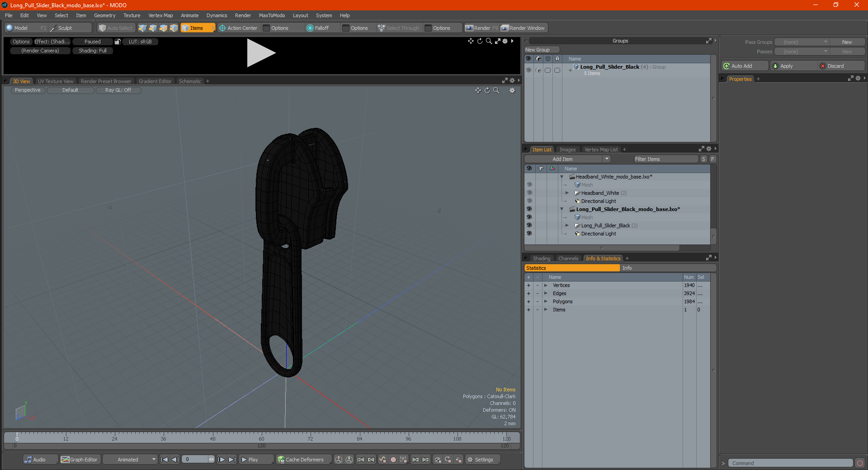Select Edges selection mode icon

pyautogui.click(x=153, y=28)
